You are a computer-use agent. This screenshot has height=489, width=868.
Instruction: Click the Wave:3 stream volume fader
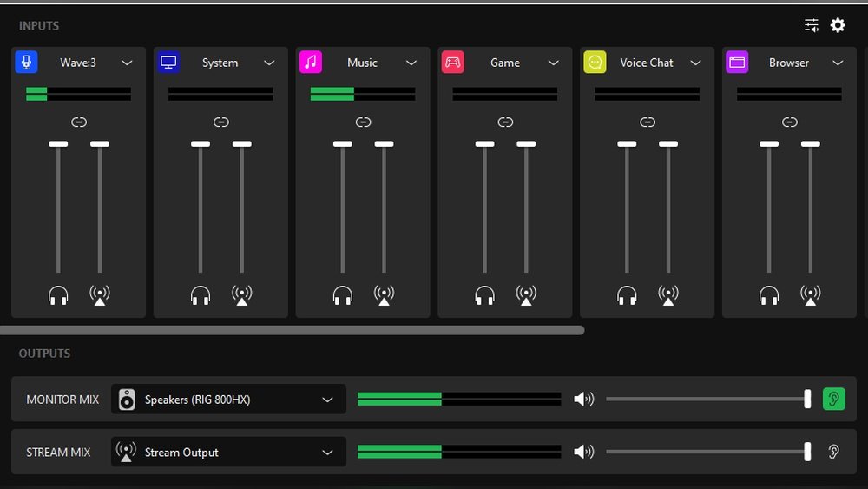pos(100,207)
